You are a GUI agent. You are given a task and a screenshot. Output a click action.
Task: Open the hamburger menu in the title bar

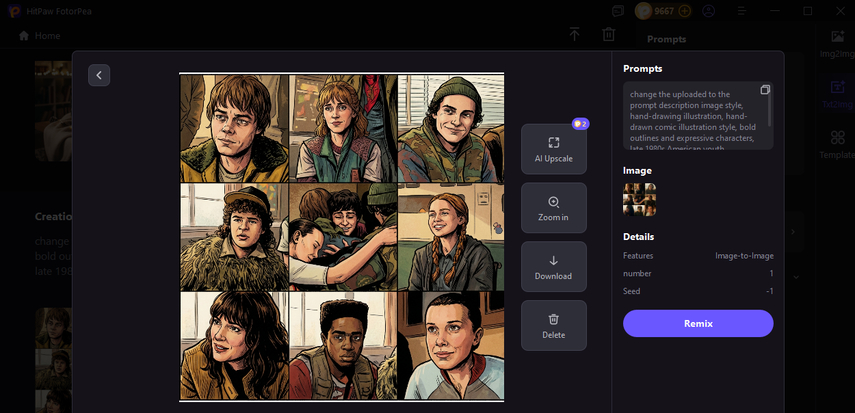tap(741, 11)
